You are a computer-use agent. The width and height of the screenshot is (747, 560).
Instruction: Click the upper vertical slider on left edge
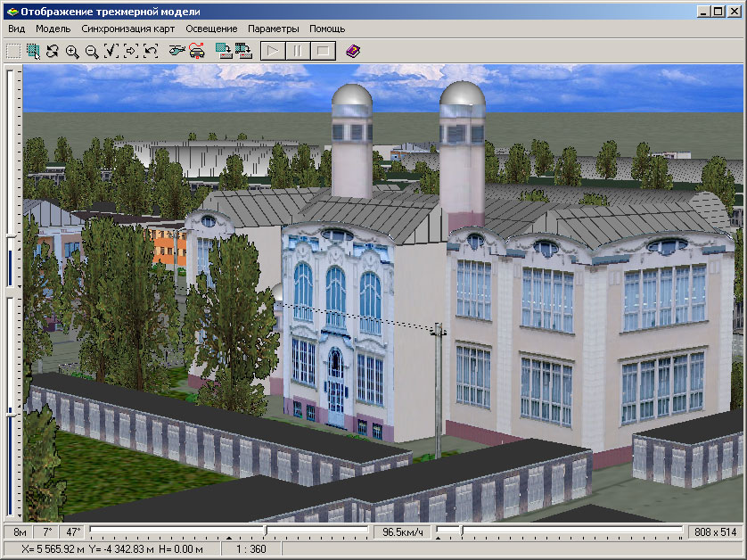point(11,177)
